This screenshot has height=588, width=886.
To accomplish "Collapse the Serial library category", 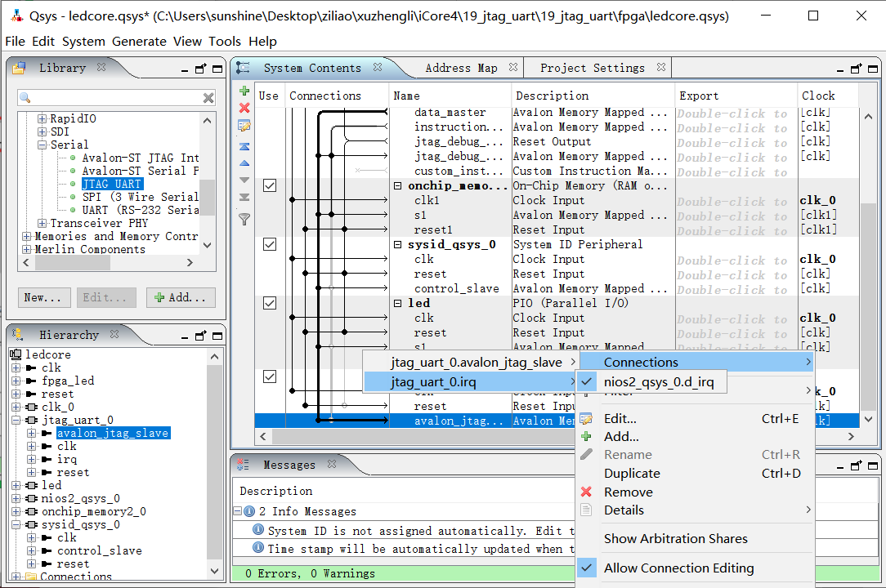I will [x=43, y=145].
